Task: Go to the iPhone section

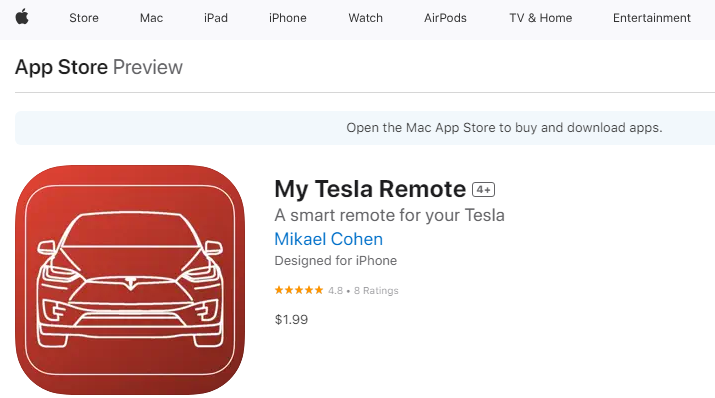Action: (x=288, y=18)
